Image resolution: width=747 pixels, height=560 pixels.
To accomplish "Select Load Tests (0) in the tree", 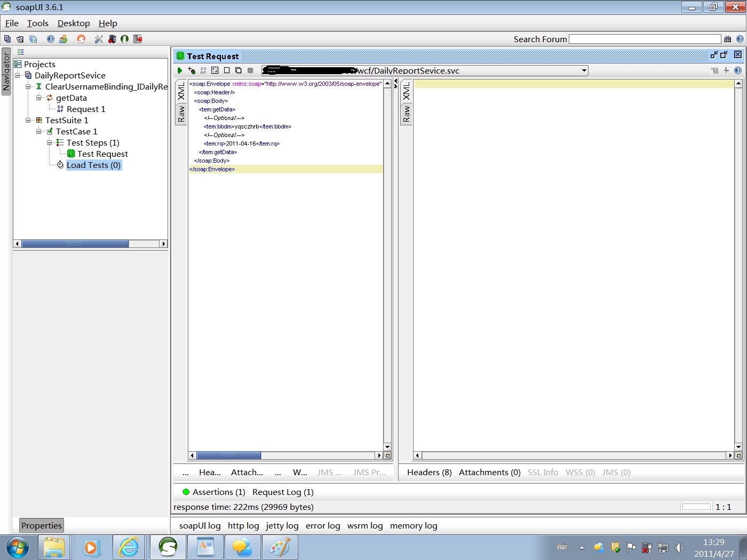I will (94, 165).
